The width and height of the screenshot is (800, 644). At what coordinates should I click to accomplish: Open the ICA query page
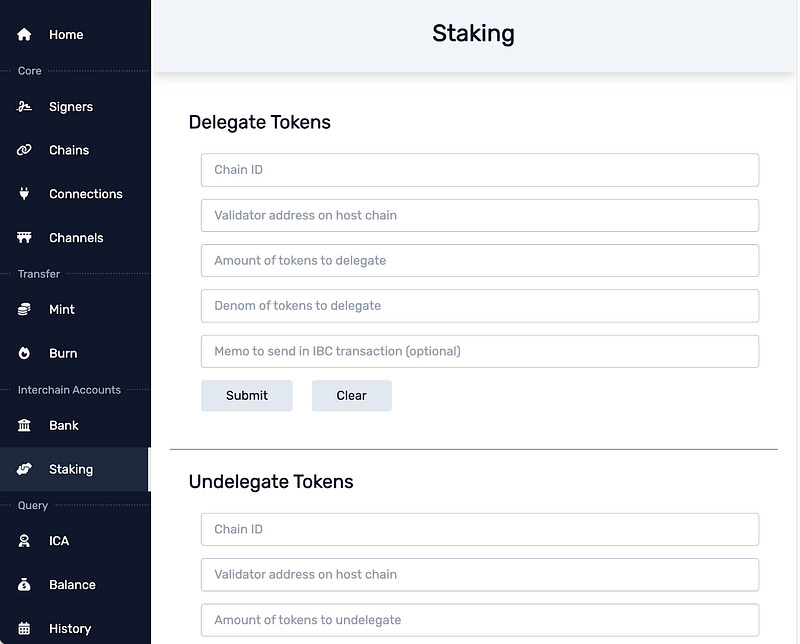[75, 541]
